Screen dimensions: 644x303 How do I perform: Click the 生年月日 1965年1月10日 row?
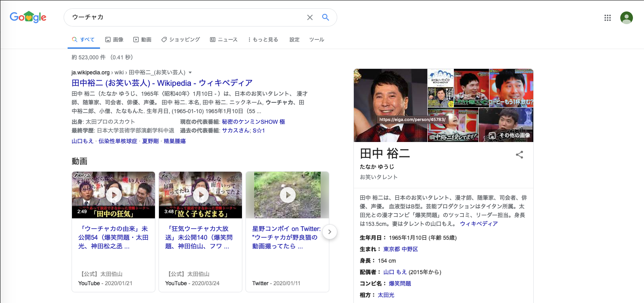(x=408, y=238)
